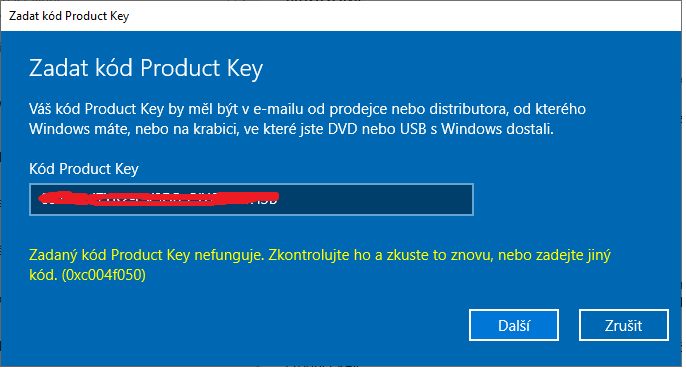The height and width of the screenshot is (370, 686).
Task: Click the error code (0xc004f050)
Action: (x=104, y=275)
